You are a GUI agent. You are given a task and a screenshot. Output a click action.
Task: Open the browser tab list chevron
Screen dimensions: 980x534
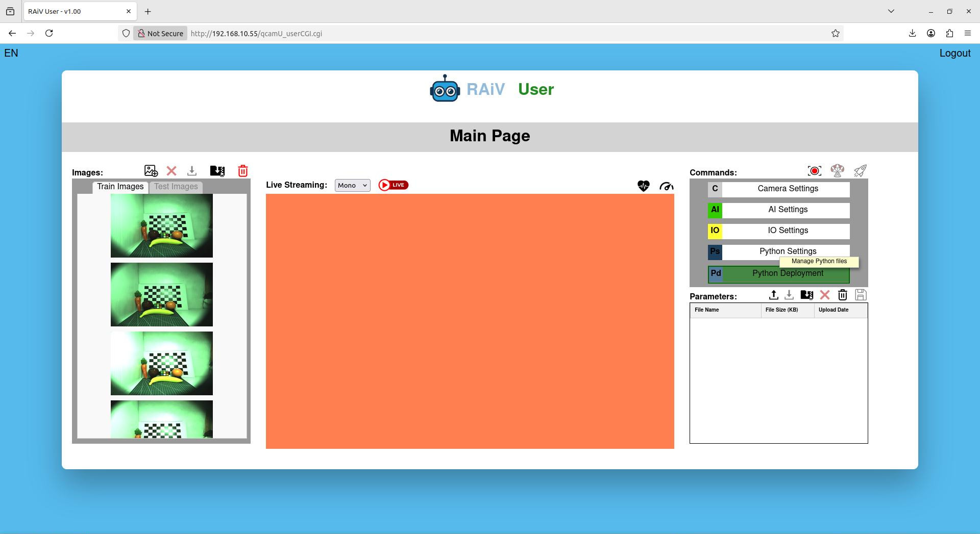(891, 11)
